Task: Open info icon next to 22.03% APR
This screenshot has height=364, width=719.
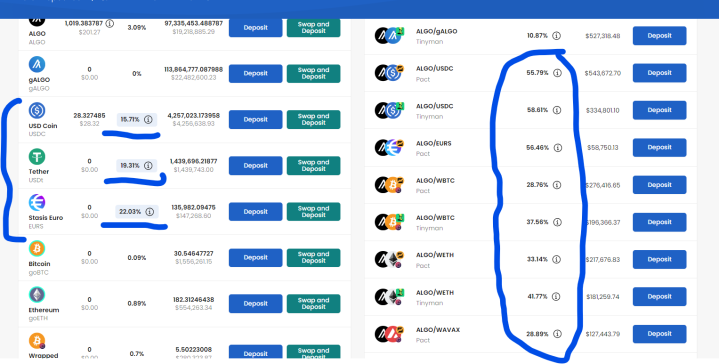Action: [x=149, y=212]
